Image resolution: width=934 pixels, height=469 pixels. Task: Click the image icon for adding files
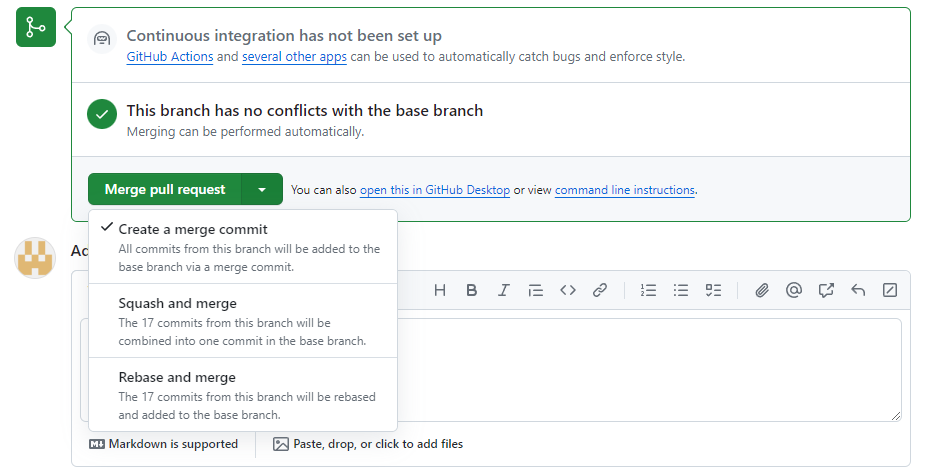click(281, 444)
